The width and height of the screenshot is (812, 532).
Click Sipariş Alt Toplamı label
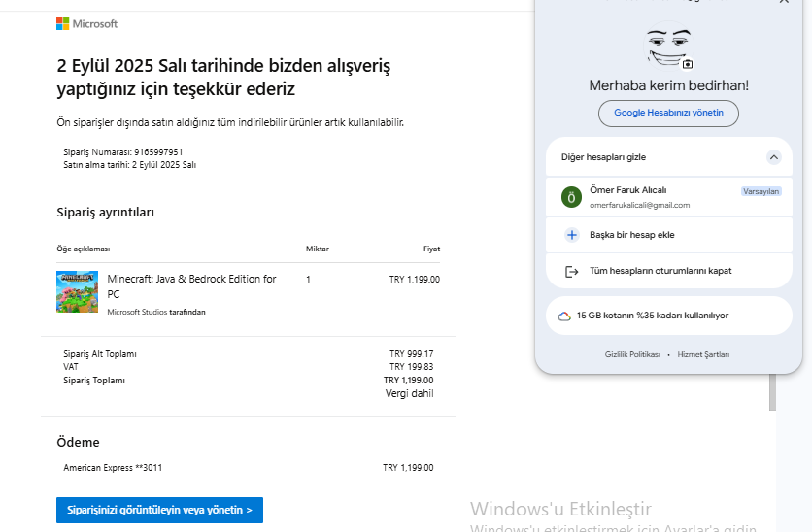click(x=99, y=354)
